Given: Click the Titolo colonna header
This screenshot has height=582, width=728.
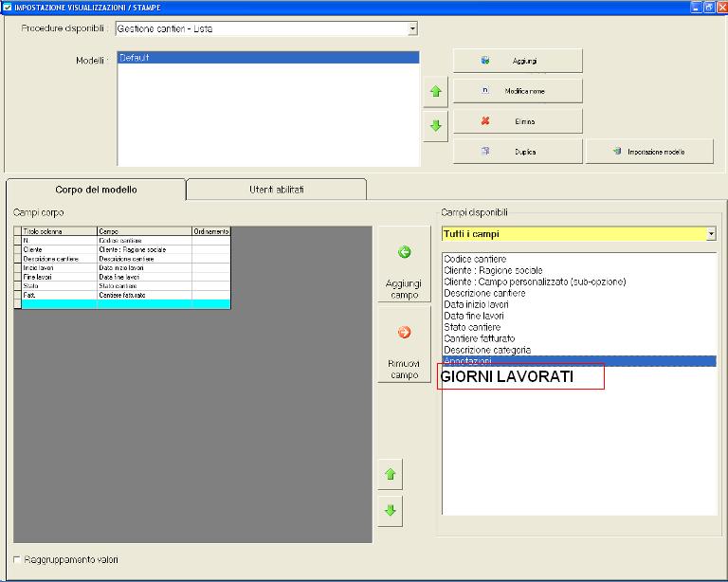Looking at the screenshot, I should [60, 231].
